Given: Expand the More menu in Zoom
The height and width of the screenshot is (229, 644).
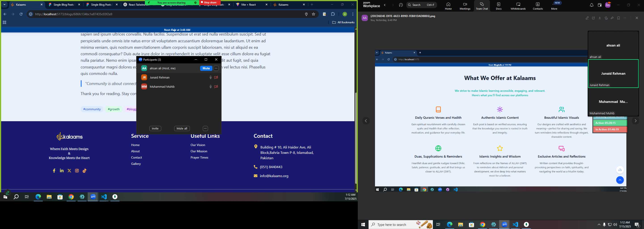Looking at the screenshot, I should 554,6.
